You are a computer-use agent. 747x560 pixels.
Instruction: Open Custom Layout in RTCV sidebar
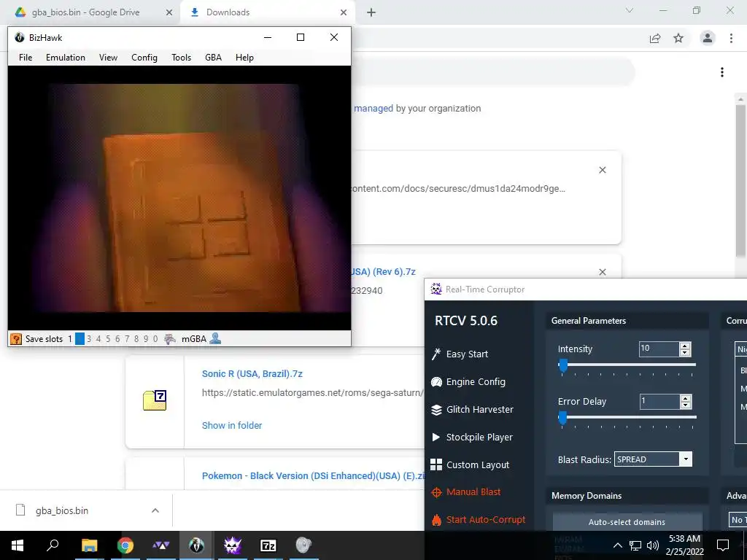470,464
